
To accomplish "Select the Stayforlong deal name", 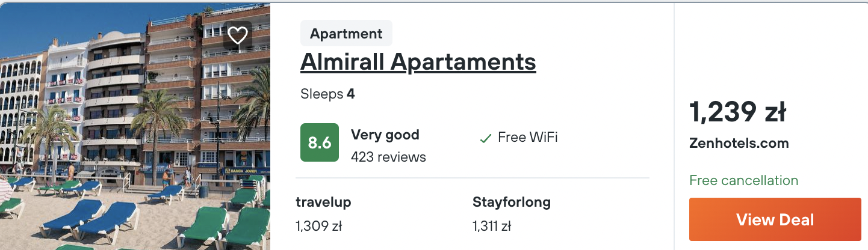I will [x=512, y=203].
